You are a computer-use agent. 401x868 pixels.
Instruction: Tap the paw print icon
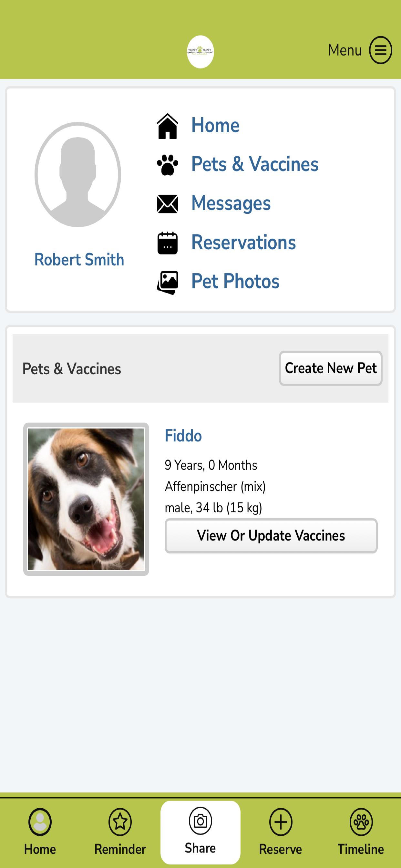coord(168,165)
